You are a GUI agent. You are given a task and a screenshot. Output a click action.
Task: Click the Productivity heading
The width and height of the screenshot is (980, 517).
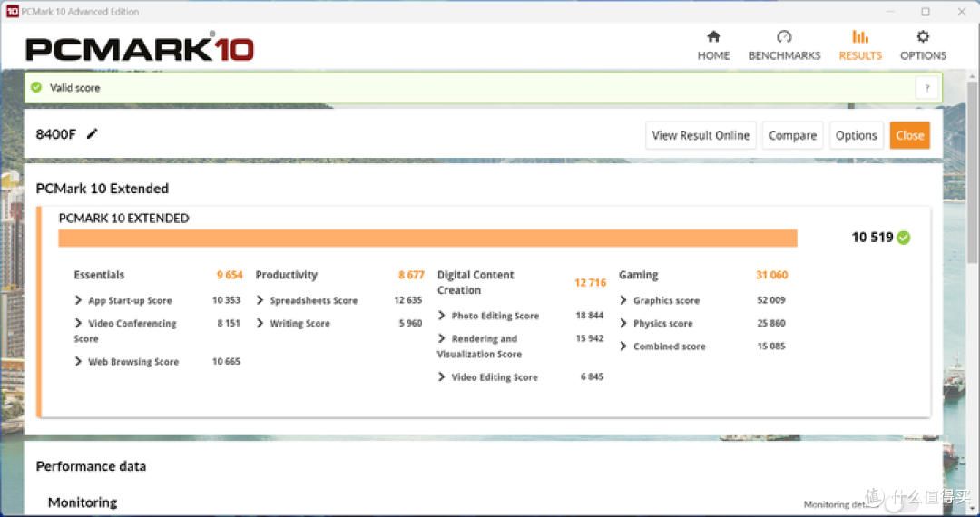286,275
